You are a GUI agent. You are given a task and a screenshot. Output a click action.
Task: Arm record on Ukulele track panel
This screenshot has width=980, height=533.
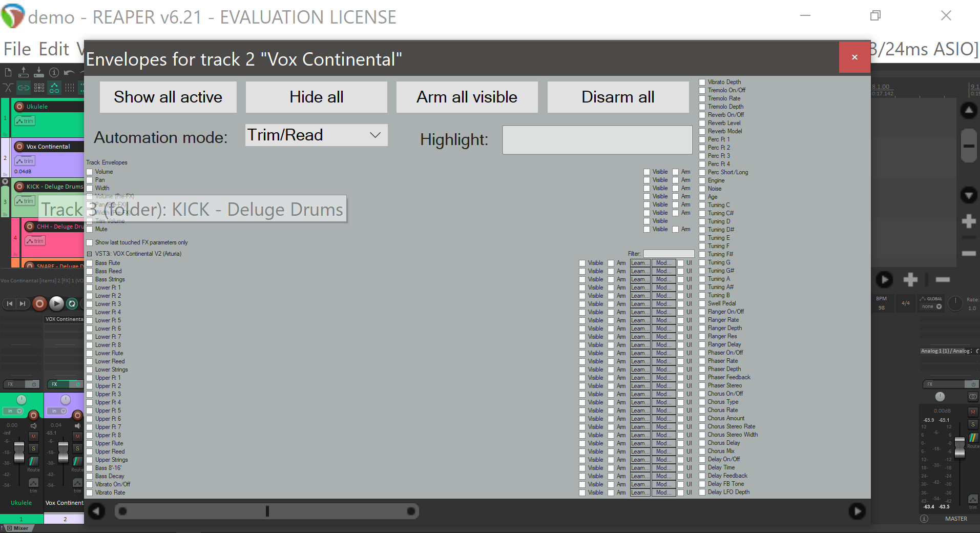19,107
